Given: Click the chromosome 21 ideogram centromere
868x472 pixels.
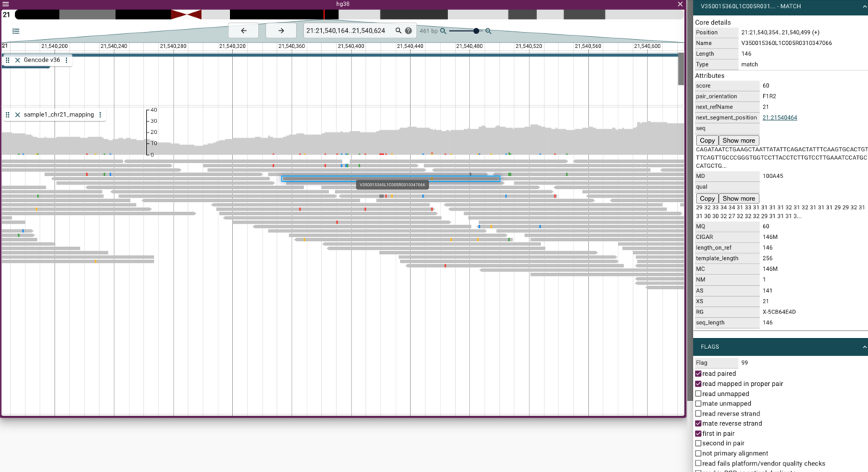Looking at the screenshot, I should point(186,14).
